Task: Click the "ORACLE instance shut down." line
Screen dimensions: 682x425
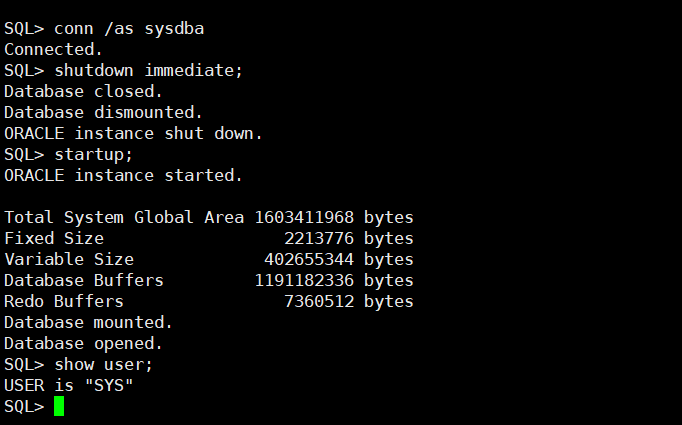Action: point(133,133)
